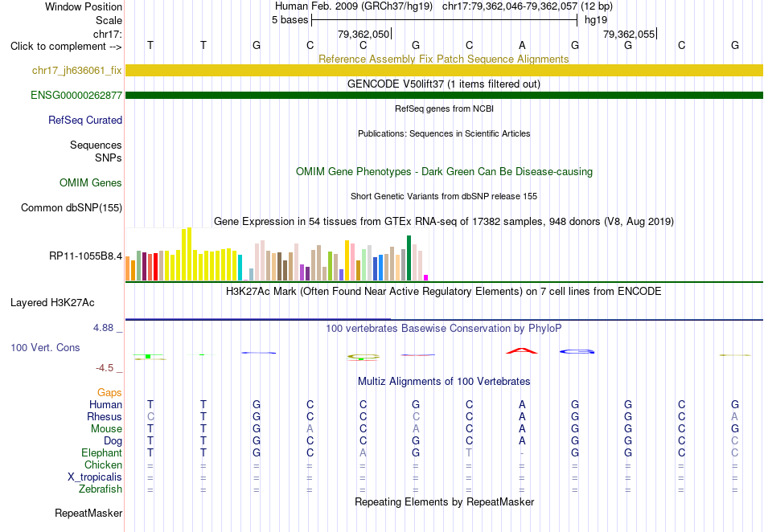Screen dimensions: 764x532
Task: Click 'Short Genetic Variants from dbSNP release 155'
Action: pos(444,197)
